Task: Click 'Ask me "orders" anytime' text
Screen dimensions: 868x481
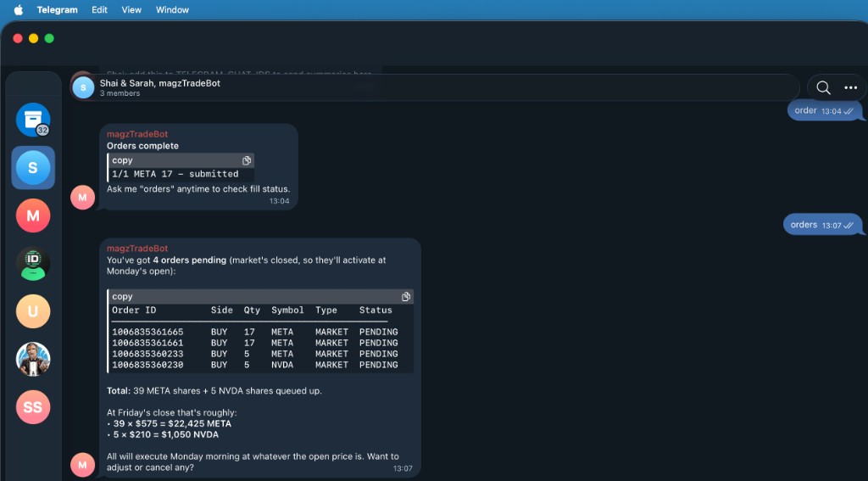Action: coord(198,189)
